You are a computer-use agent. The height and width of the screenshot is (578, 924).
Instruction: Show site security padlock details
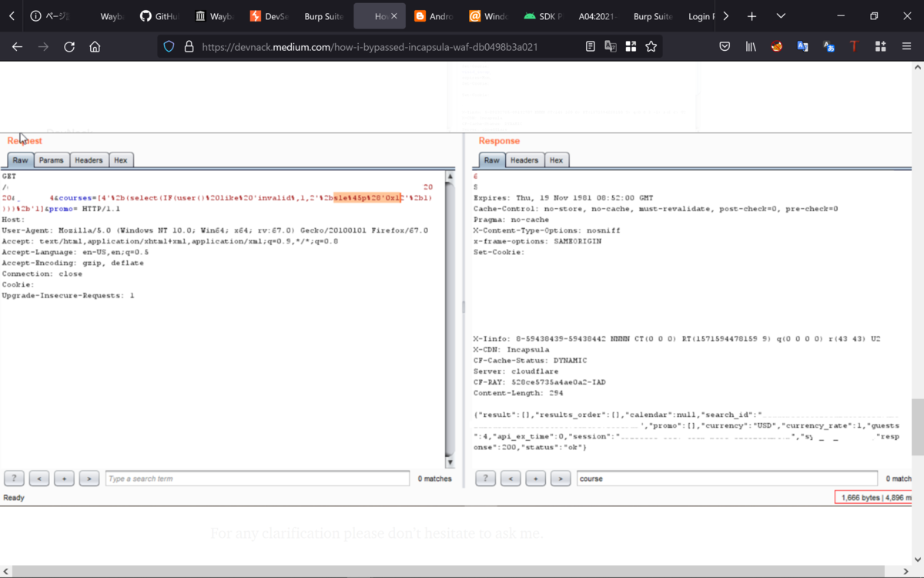click(189, 47)
